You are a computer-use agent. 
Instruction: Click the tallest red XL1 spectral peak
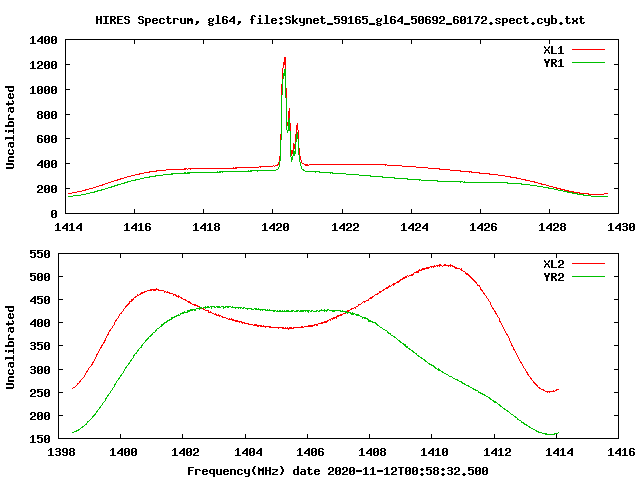[284, 59]
